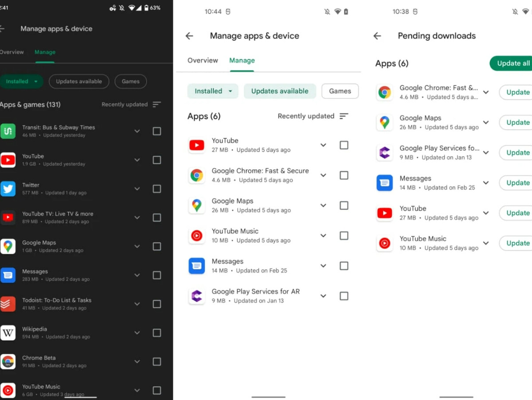This screenshot has height=400, width=532.
Task: Go back from middle Manage apps screen
Action: click(189, 36)
